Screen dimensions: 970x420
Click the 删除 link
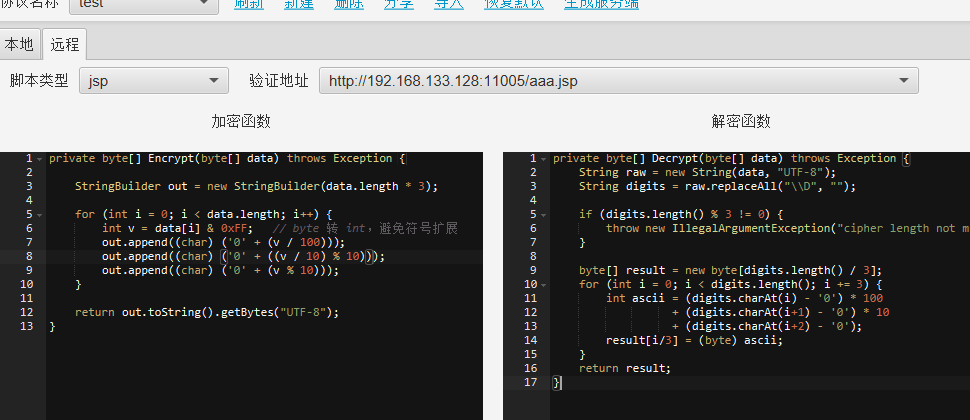[x=349, y=4]
